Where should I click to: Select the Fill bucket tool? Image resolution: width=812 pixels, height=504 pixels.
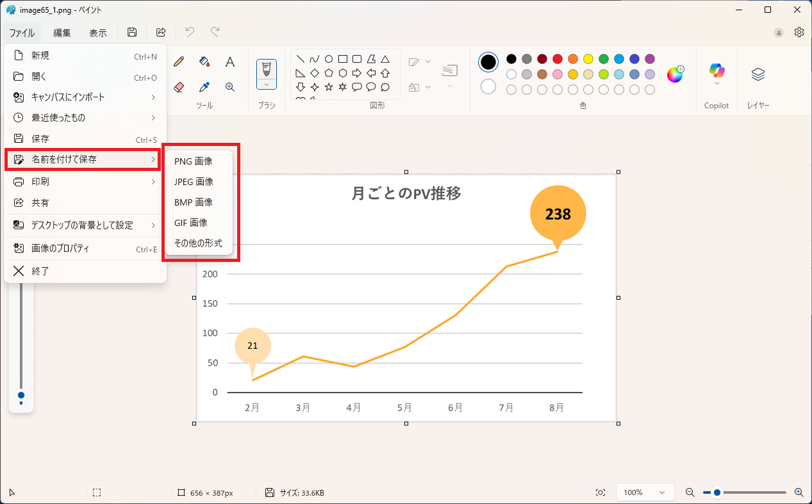(x=204, y=61)
